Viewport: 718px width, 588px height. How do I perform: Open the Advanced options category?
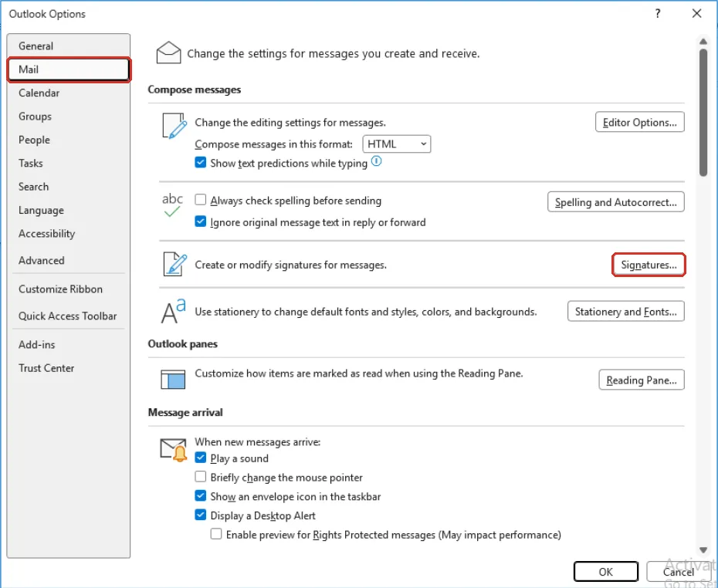coord(69,260)
